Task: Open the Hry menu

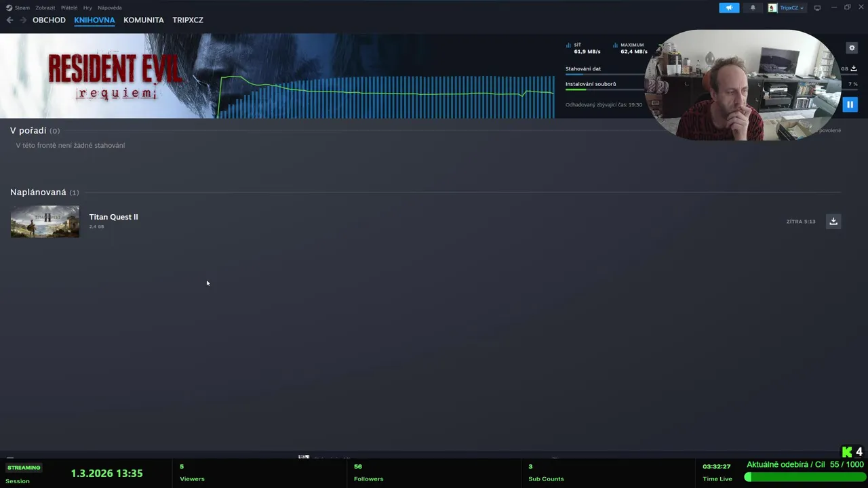Action: 87,7
